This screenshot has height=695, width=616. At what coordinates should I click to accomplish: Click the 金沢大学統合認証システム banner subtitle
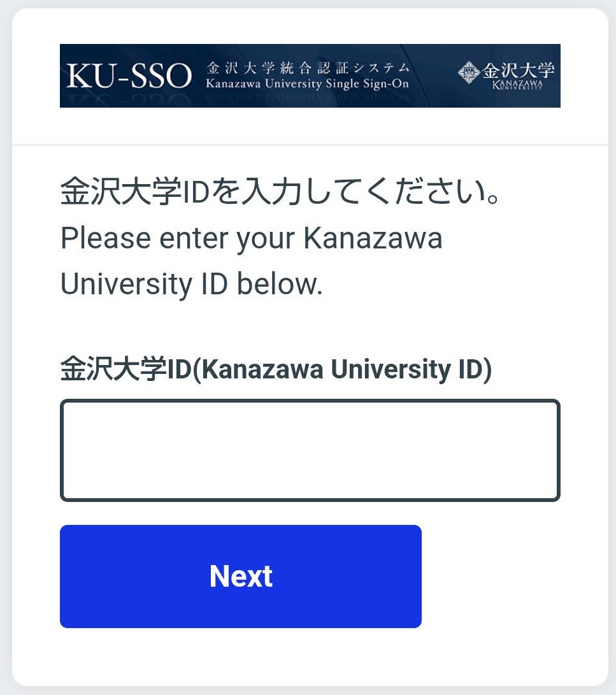pos(307,68)
